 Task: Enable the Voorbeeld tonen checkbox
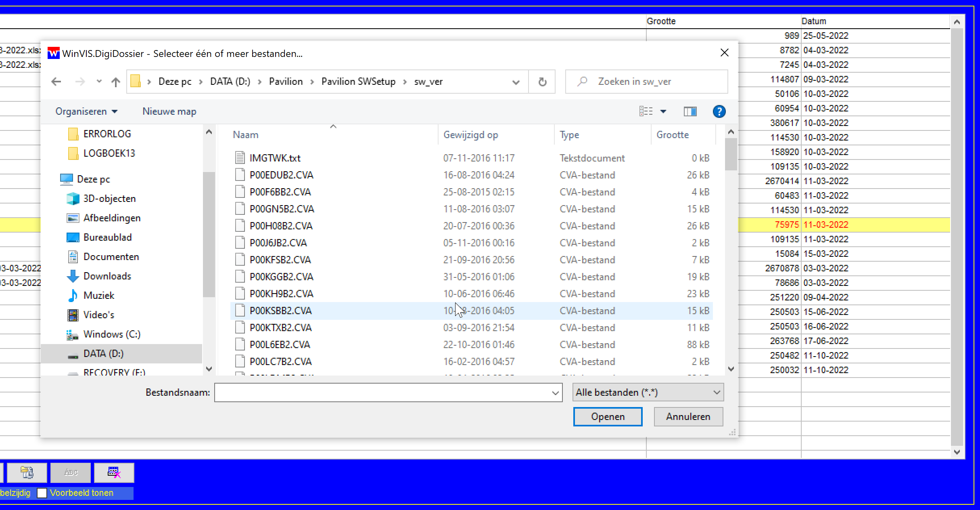point(42,493)
